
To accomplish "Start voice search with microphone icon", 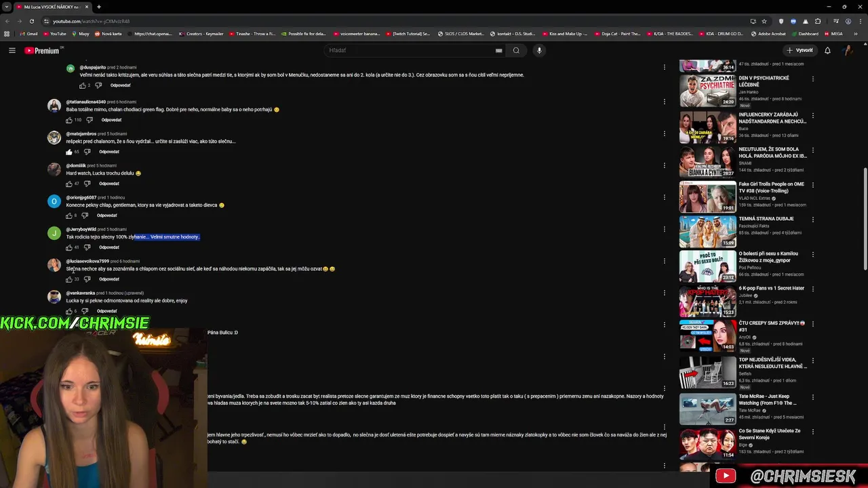I will pyautogui.click(x=539, y=50).
